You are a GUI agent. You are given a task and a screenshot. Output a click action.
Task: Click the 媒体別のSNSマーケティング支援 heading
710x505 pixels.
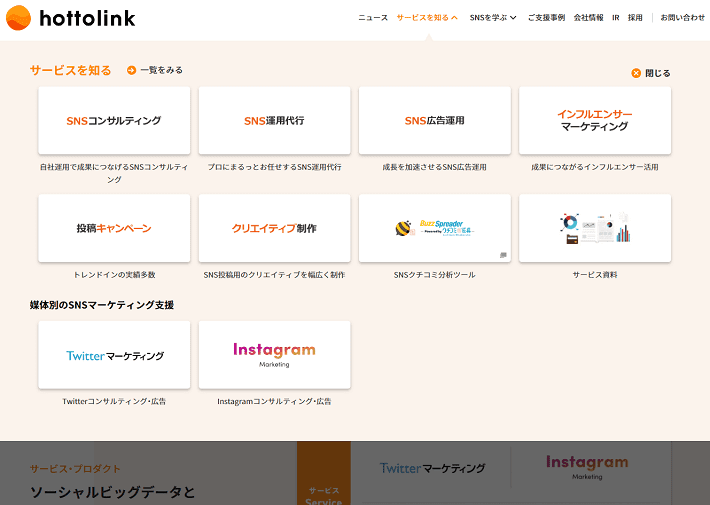click(x=102, y=305)
